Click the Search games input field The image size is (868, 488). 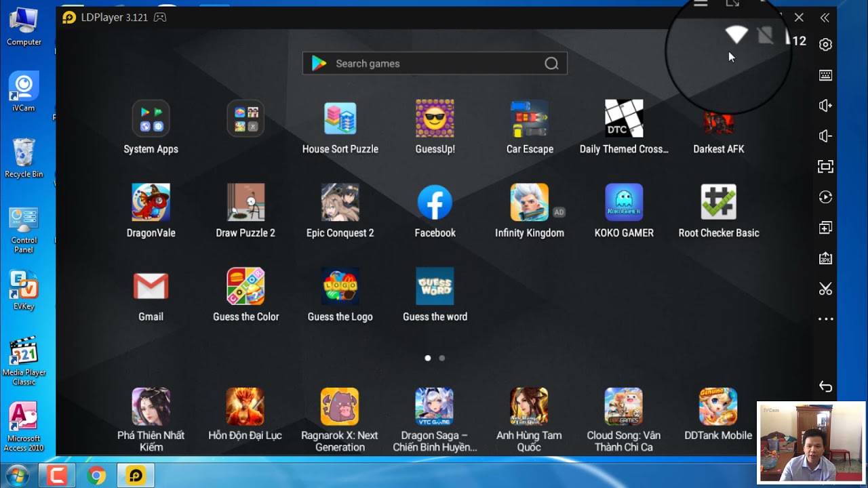(435, 64)
